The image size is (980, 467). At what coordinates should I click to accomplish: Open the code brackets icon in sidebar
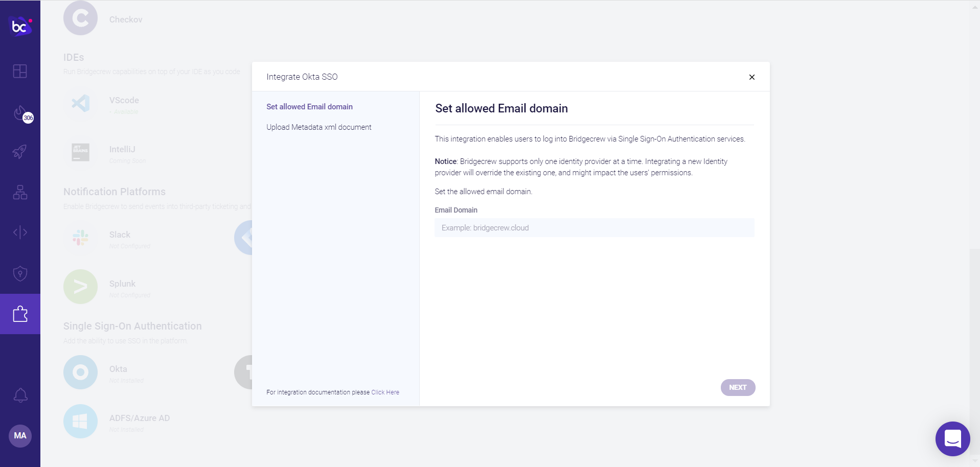pos(20,232)
